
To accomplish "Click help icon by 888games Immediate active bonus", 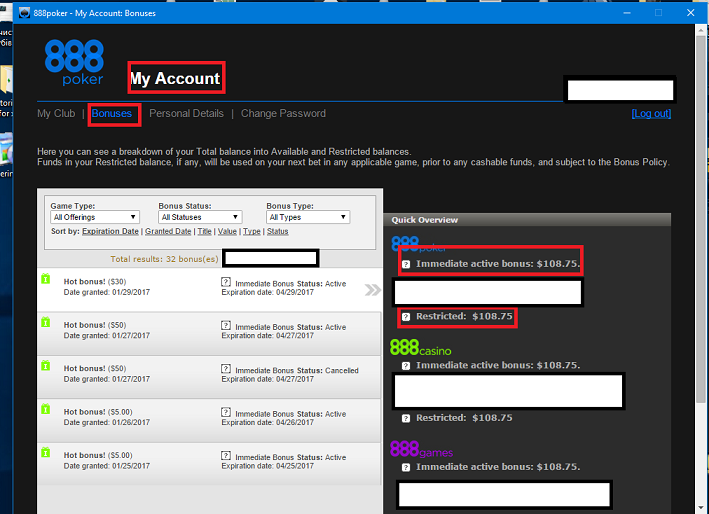I will click(406, 467).
